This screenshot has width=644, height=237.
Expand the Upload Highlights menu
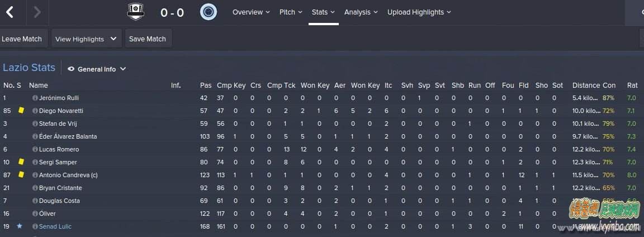point(419,12)
